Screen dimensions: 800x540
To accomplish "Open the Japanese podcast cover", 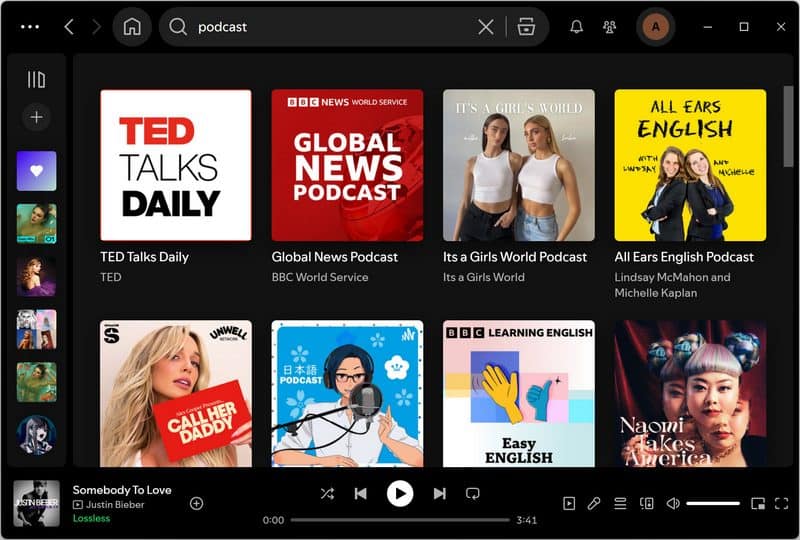I will point(347,394).
